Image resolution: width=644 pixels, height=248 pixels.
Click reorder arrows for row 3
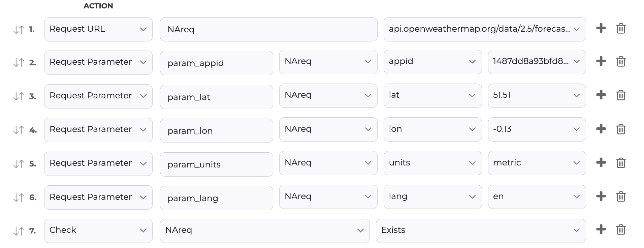(19, 96)
